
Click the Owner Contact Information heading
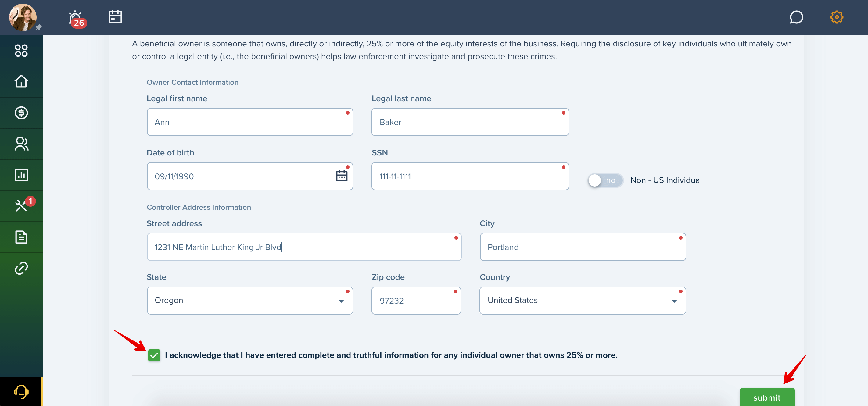(192, 82)
